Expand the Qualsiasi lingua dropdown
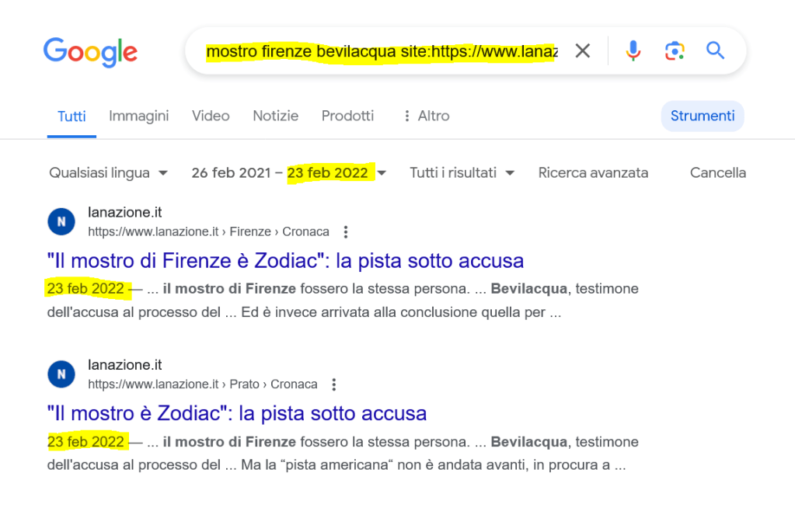Screen dimensions: 795x532 (x=108, y=172)
